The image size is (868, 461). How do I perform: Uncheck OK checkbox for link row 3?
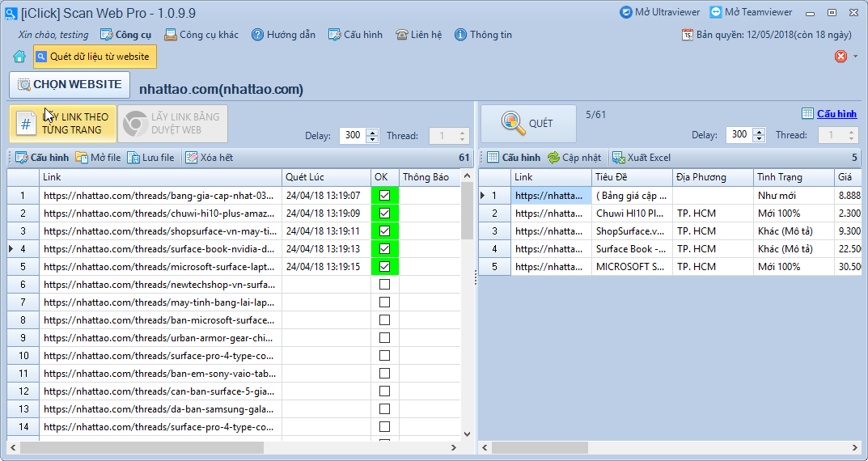coord(385,230)
